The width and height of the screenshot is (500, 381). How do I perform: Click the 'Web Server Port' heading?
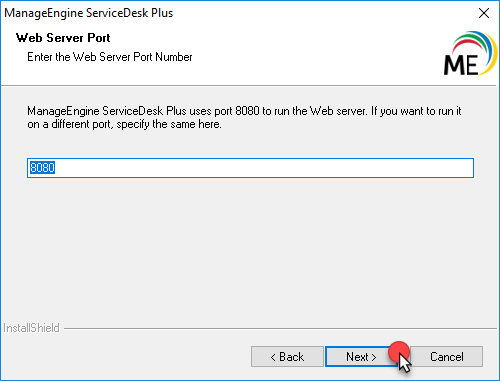(x=63, y=38)
